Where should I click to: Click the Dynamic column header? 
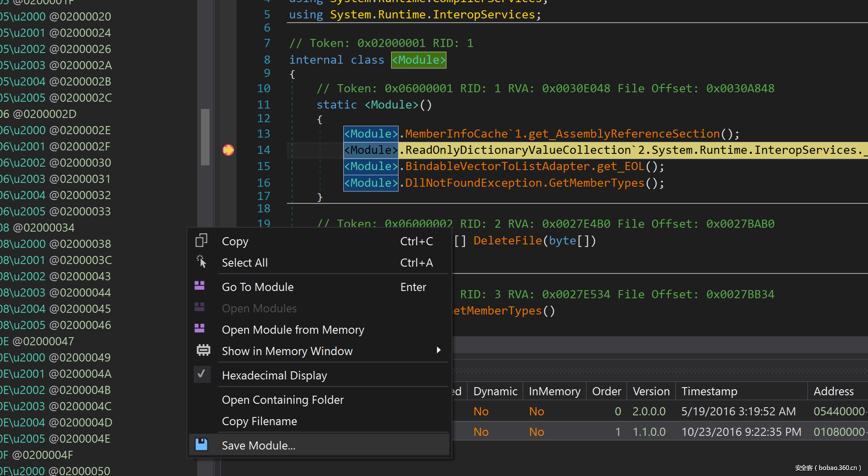click(x=495, y=391)
